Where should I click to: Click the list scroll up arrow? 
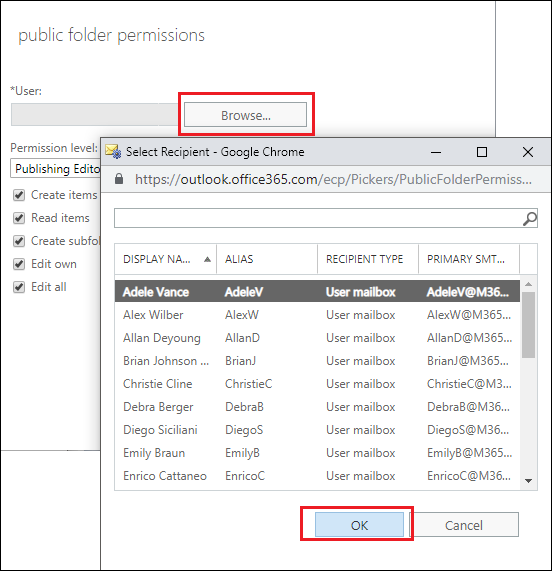528,284
